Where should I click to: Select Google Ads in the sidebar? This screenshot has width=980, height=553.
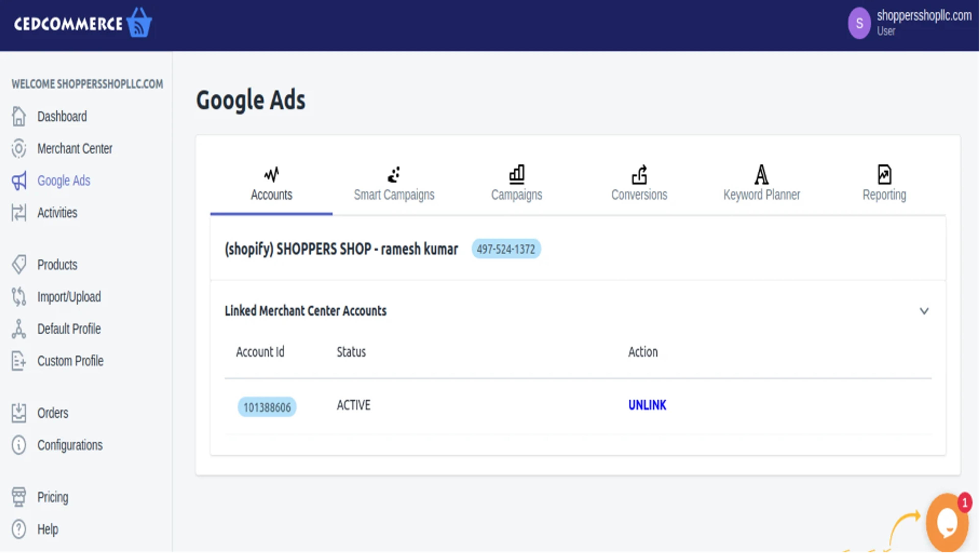pos(64,181)
